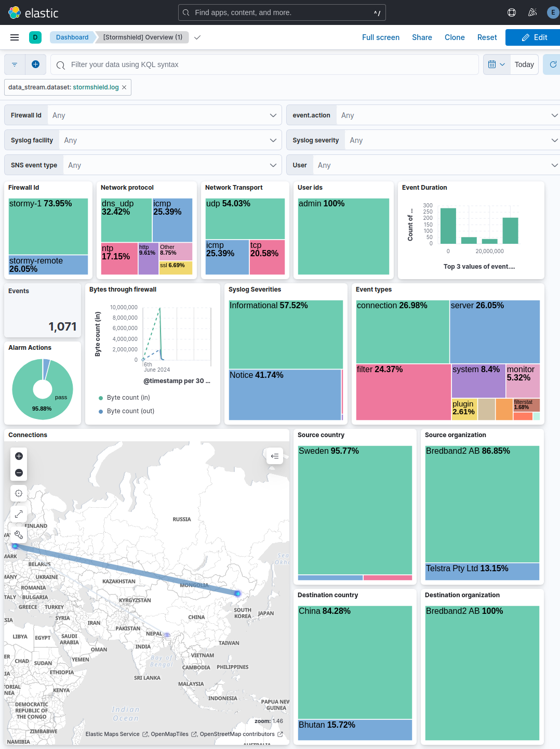Navigate to the Dashboard breadcrumb
Screen dimensions: 560x749
point(72,37)
